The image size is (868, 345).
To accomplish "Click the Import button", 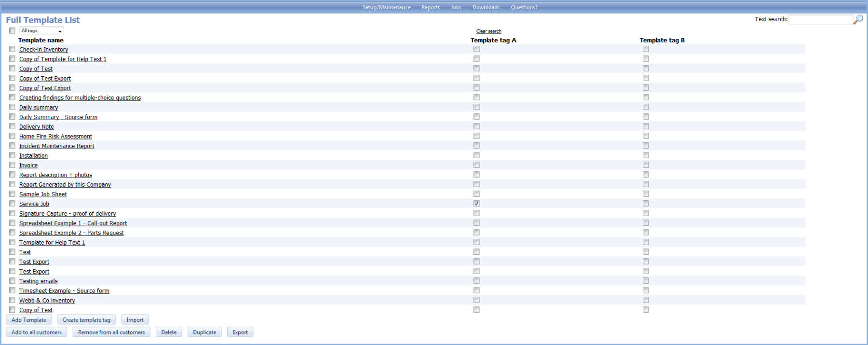I will [135, 320].
